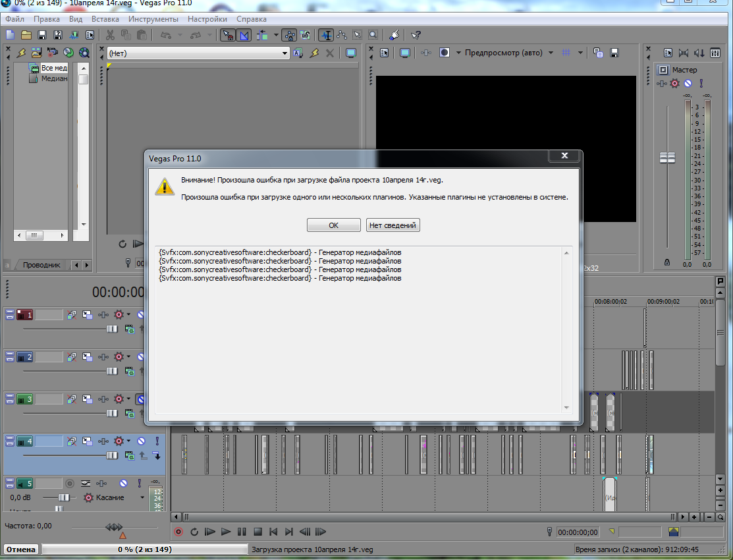Click the What's This help cursor icon
This screenshot has height=560, width=733.
click(416, 35)
